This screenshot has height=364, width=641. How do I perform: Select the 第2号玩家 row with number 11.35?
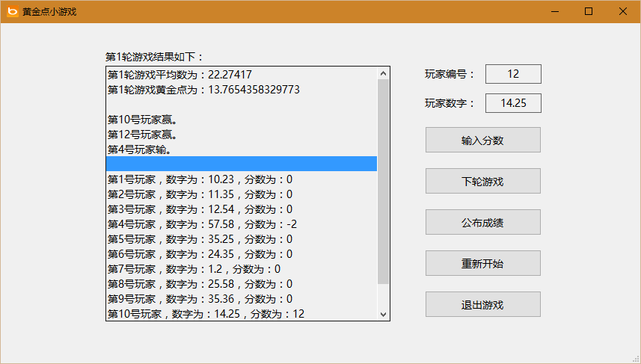pyautogui.click(x=241, y=194)
